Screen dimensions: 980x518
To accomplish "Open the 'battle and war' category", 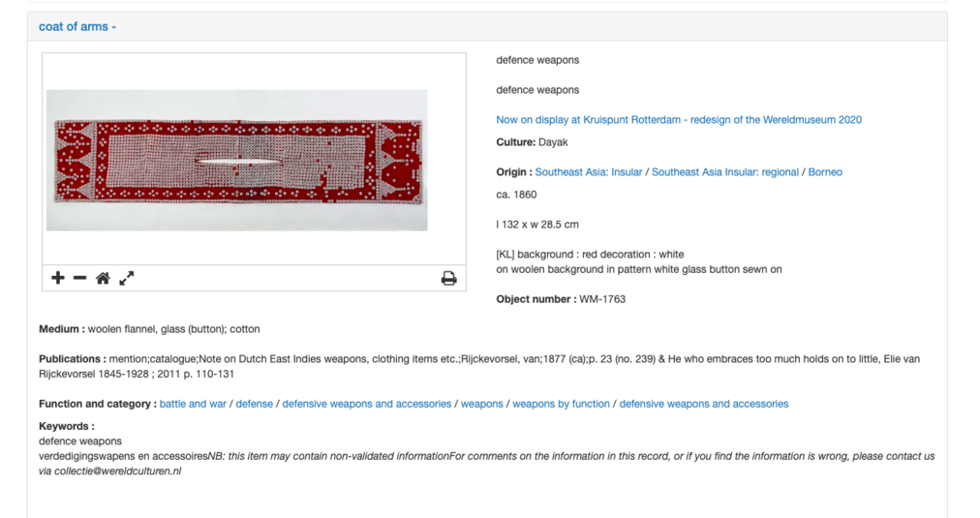I will [193, 404].
